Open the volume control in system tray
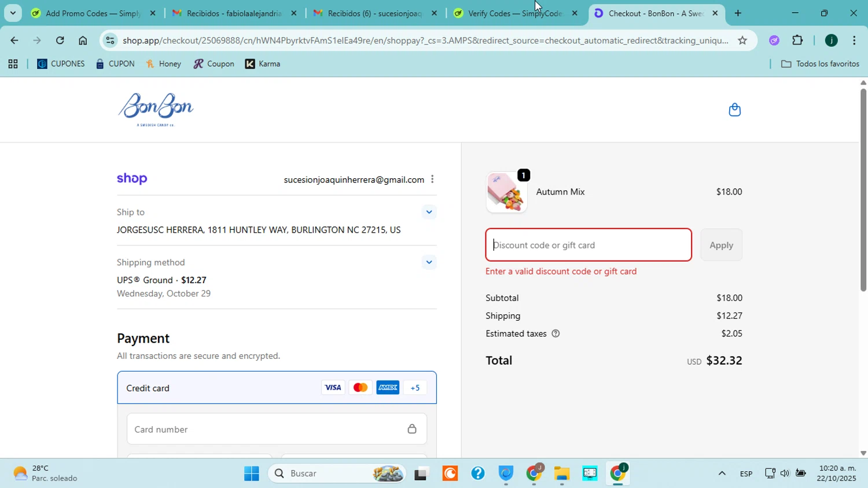868x488 pixels. click(x=785, y=474)
